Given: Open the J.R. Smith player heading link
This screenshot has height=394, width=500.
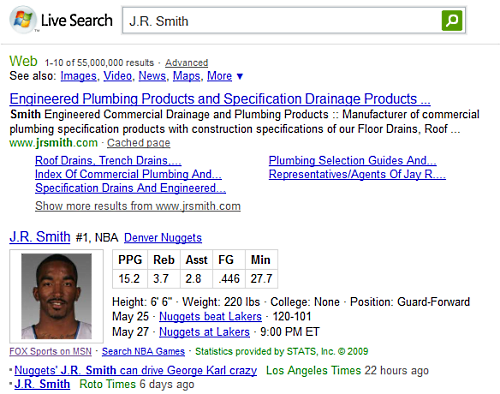Looking at the screenshot, I should click(40, 237).
